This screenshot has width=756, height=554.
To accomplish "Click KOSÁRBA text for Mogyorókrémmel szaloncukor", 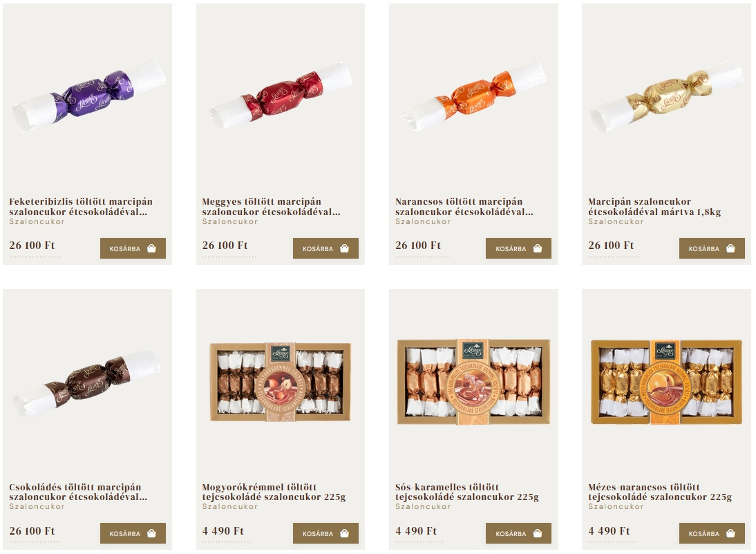I will [x=318, y=534].
